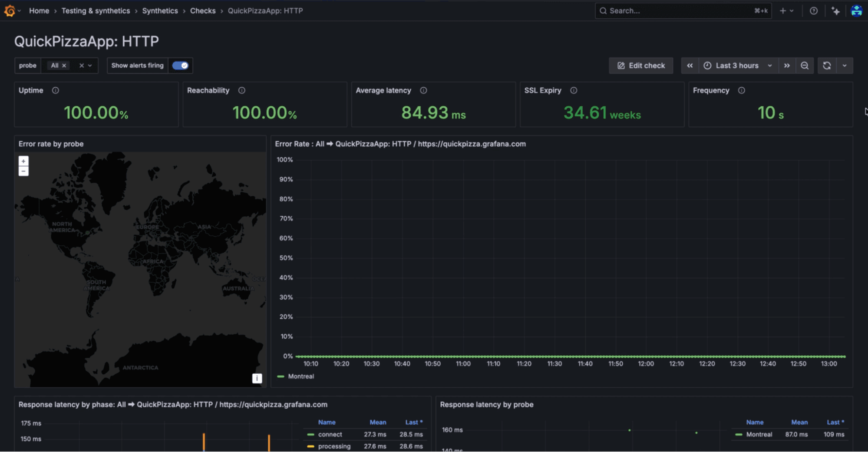Viewport: 868px width, 452px height.
Task: Click connect color swatch in legend
Action: pos(310,434)
